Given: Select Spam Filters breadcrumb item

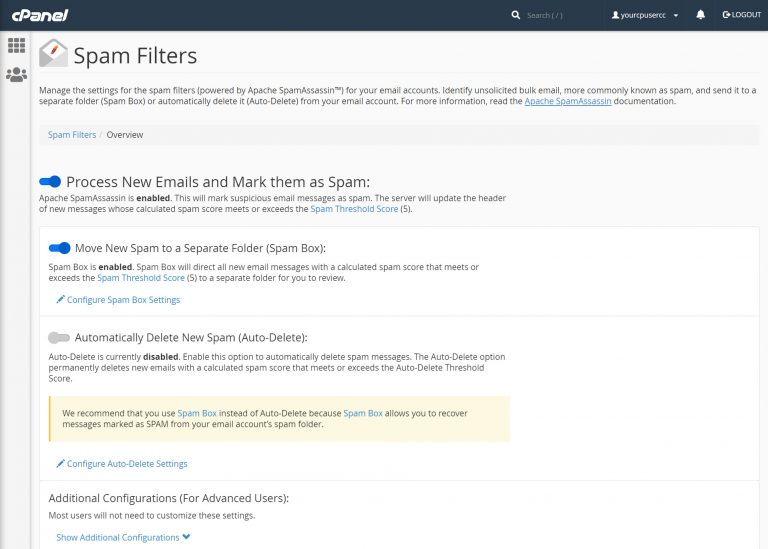Looking at the screenshot, I should click(72, 134).
